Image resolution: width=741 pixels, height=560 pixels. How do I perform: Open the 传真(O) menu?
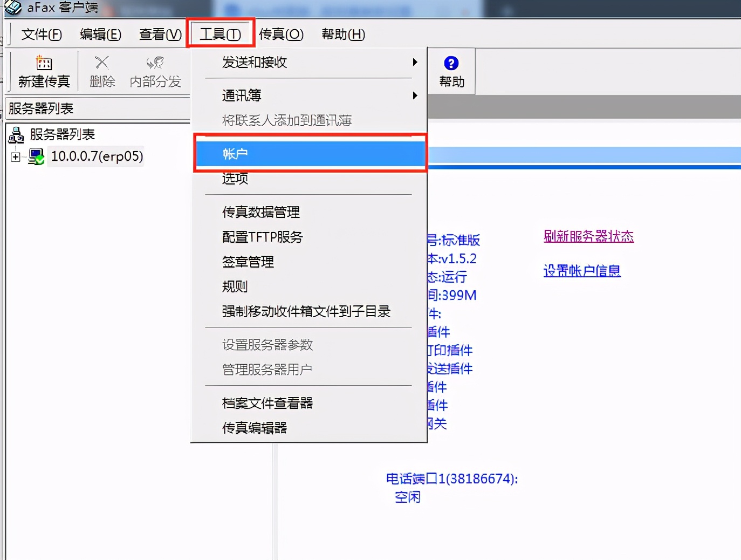coord(281,35)
